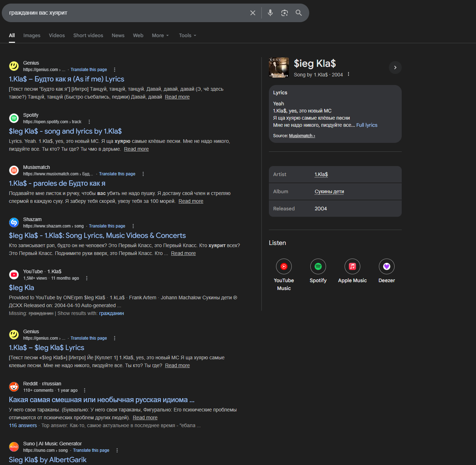This screenshot has width=476, height=465.
Task: Open the $ieg Kla$ album cover thumbnail
Action: [x=279, y=67]
